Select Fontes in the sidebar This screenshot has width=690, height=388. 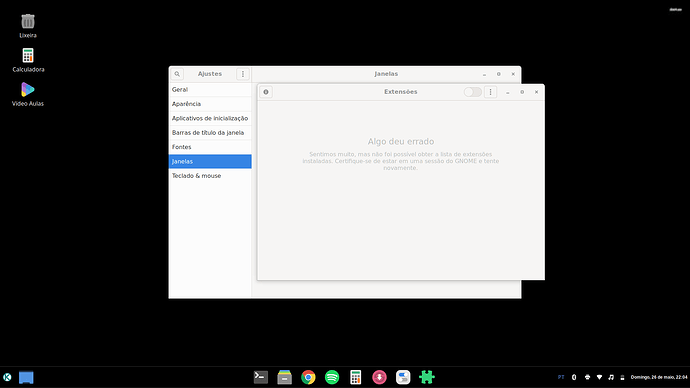tap(210, 147)
